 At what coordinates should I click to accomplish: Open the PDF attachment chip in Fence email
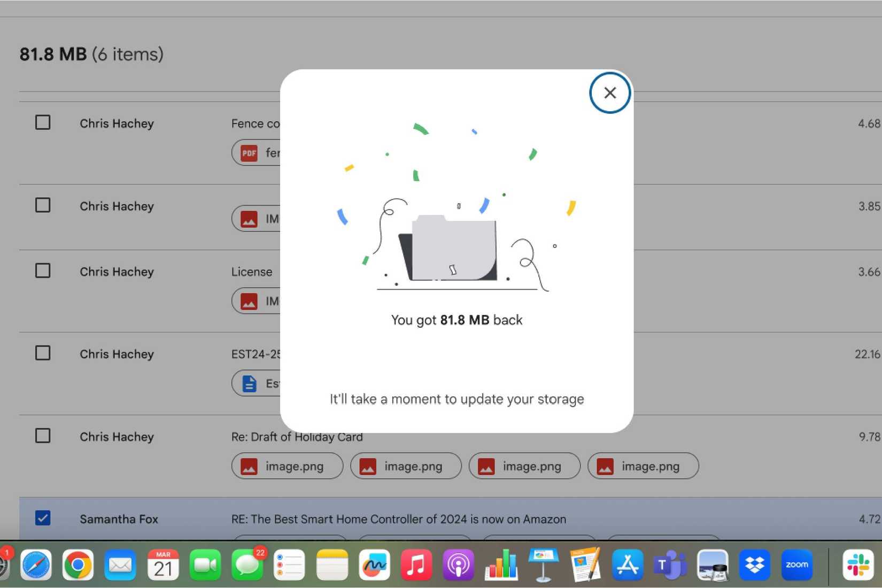point(257,153)
